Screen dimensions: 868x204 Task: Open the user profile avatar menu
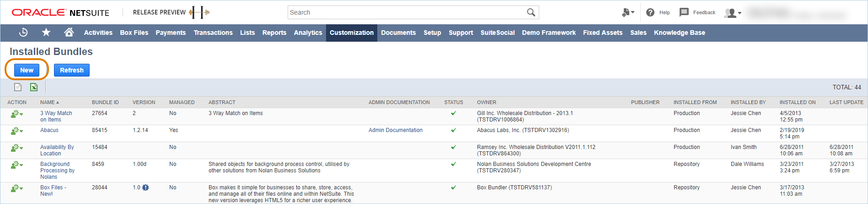(733, 13)
